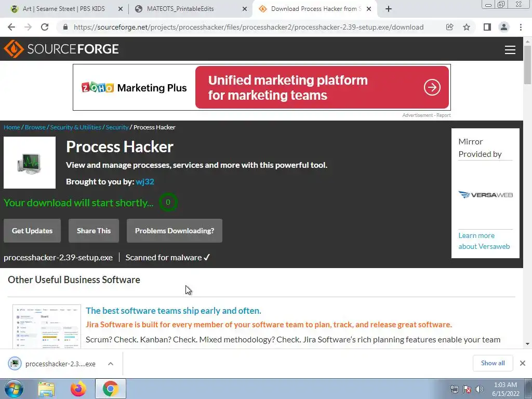
Task: Close the MATEOTS_PrintableEdits tab
Action: (x=245, y=9)
